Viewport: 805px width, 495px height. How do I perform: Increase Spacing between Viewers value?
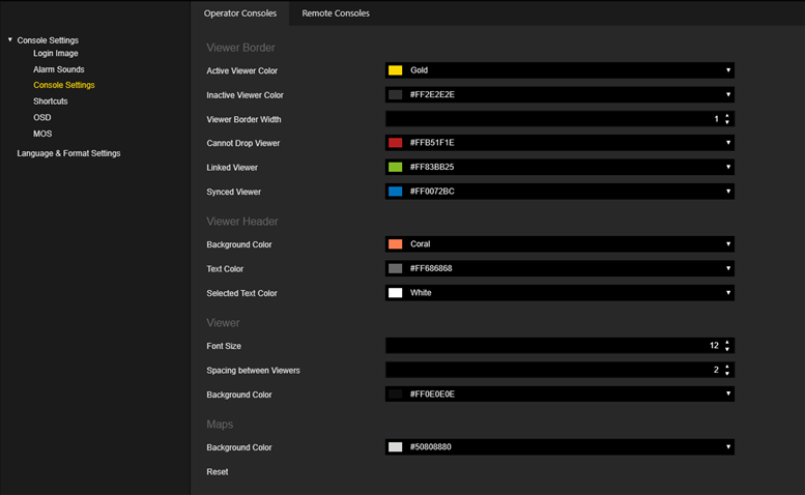(x=727, y=367)
